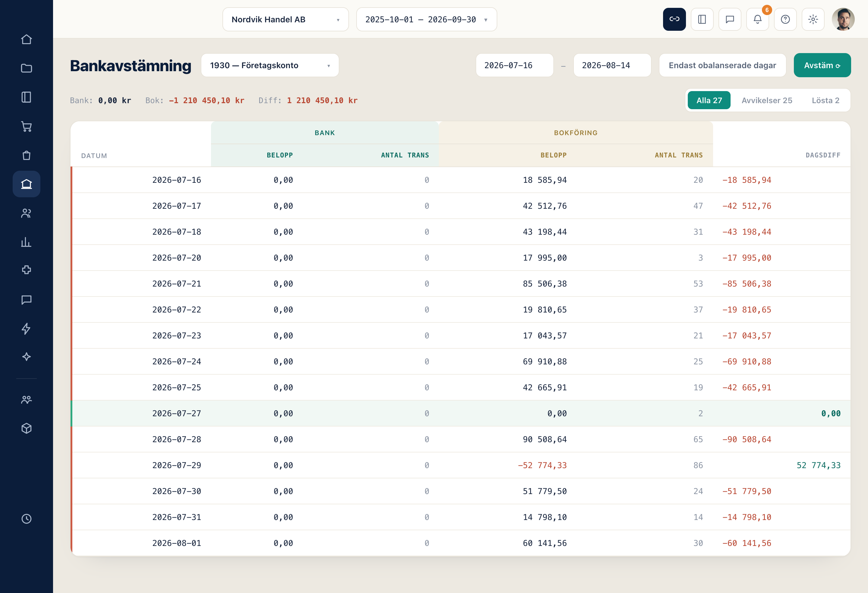Open the book ledger icon in sidebar
This screenshot has height=593, width=868.
[27, 97]
